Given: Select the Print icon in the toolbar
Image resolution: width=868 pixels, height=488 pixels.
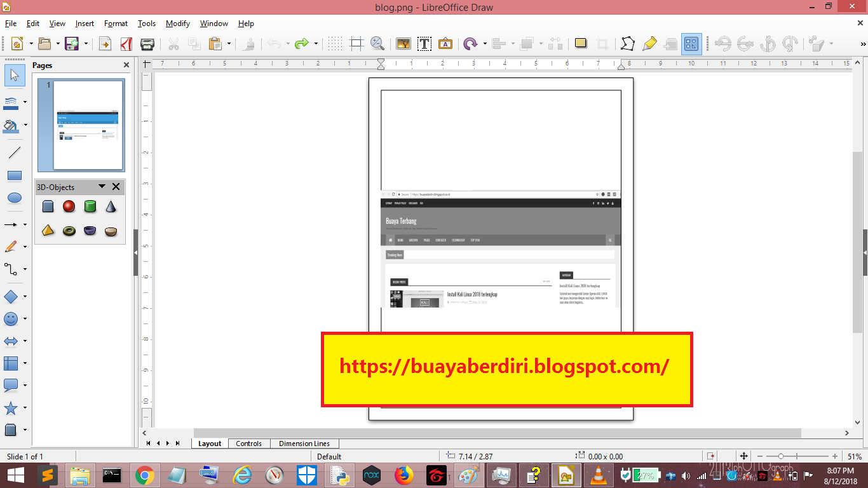Looking at the screenshot, I should tap(148, 44).
